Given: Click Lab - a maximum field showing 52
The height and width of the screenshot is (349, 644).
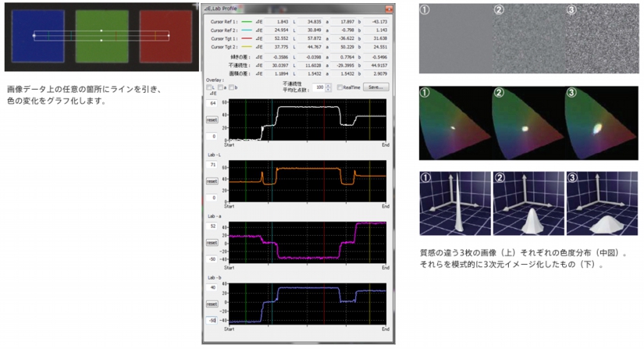Looking at the screenshot, I should point(212,226).
